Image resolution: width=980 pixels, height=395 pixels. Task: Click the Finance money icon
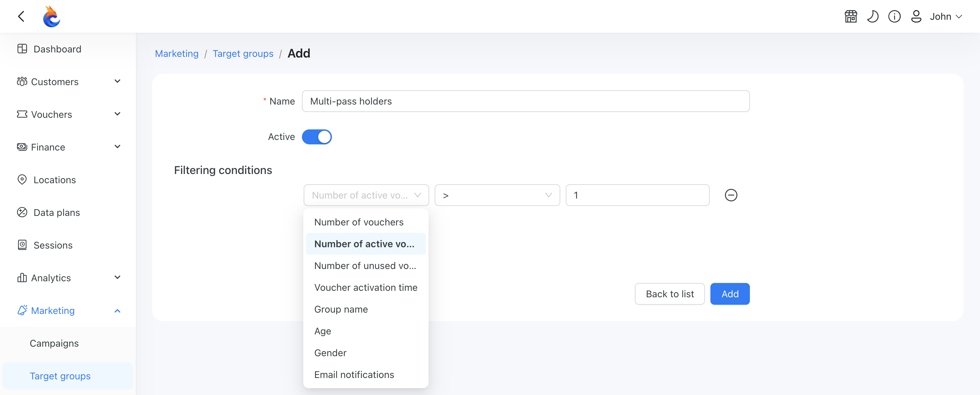tap(22, 147)
